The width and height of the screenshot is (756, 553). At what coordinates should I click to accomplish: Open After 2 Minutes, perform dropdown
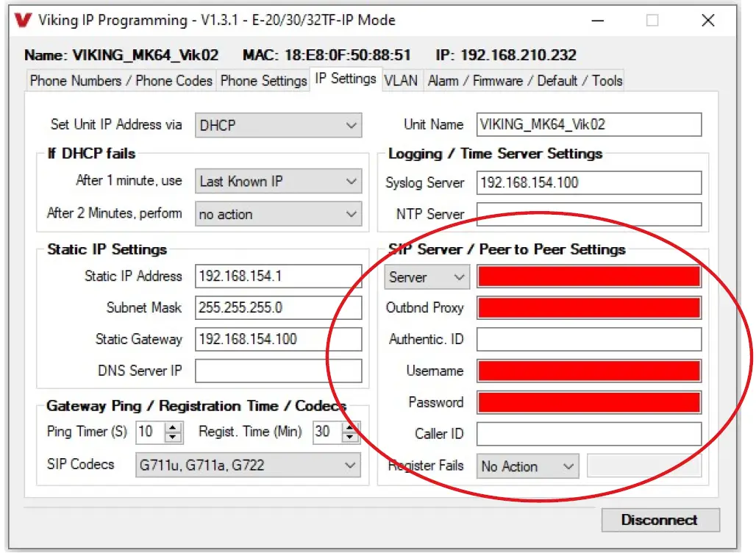pos(278,213)
